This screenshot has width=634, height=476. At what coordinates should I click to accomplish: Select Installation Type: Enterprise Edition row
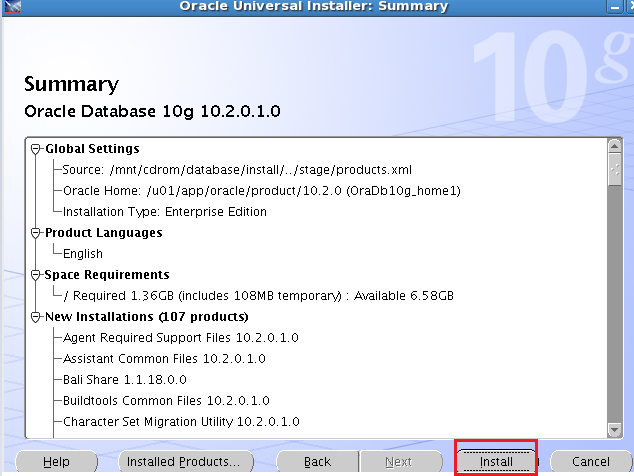pos(165,212)
